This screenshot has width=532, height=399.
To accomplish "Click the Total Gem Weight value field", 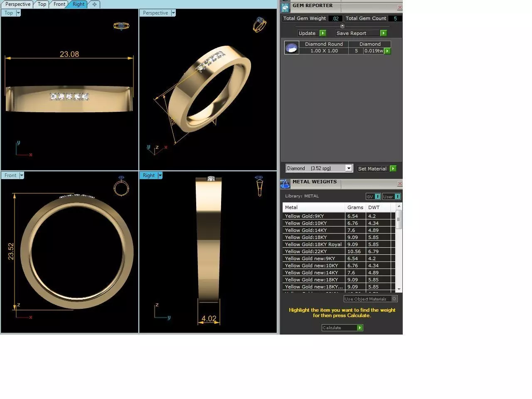I will coord(335,18).
